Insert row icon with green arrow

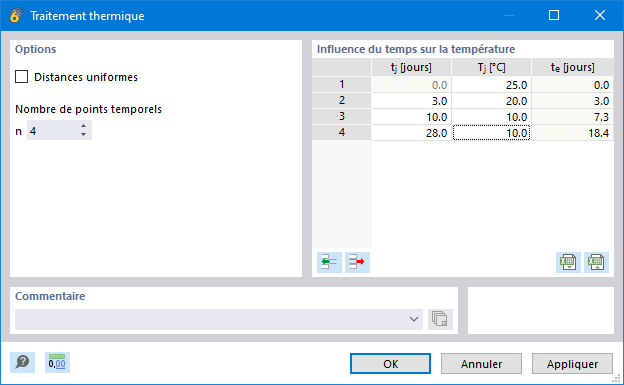(329, 262)
